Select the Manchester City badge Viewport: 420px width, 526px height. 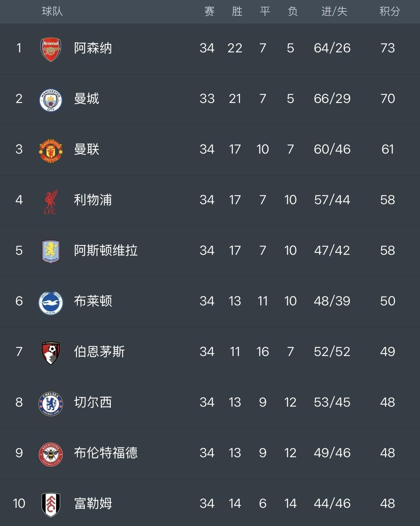click(51, 100)
